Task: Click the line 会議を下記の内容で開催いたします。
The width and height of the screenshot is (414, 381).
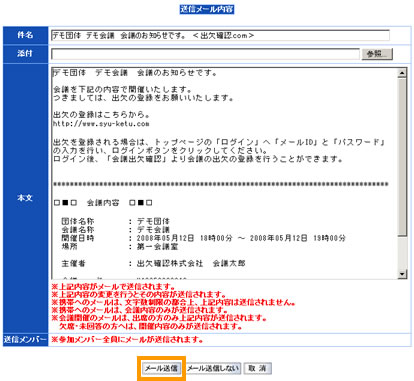Action: click(x=123, y=90)
